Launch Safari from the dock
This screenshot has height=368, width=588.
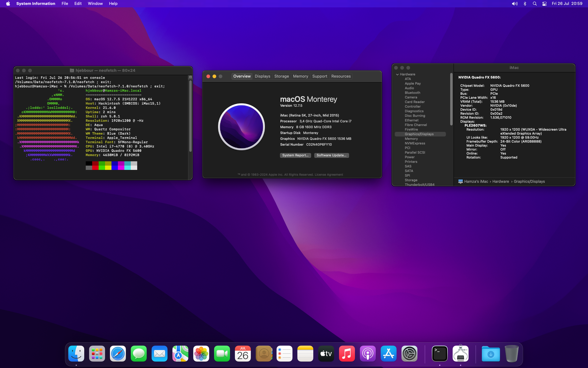coord(118,354)
